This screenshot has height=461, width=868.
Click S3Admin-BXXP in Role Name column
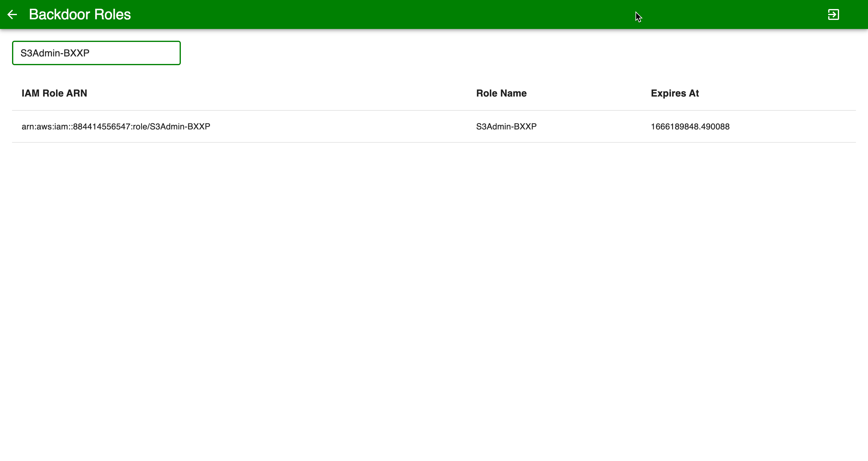(x=506, y=126)
